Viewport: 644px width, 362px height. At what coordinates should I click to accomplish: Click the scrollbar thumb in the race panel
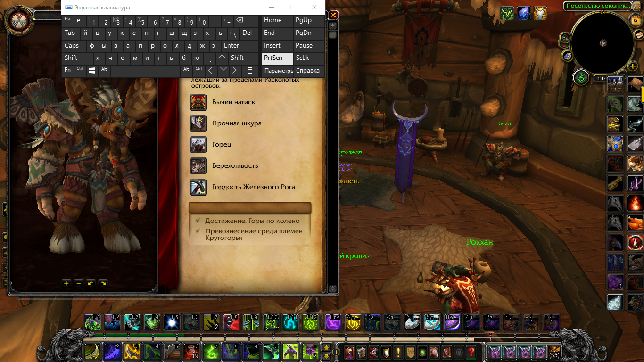pyautogui.click(x=332, y=35)
